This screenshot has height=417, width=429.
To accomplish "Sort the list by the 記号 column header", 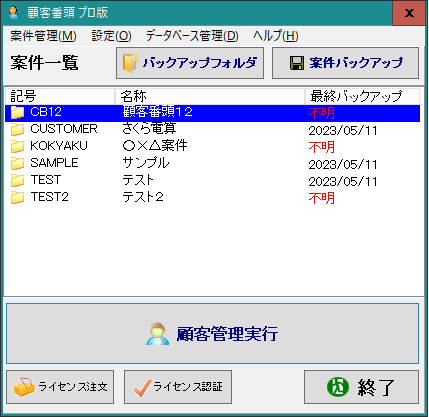I will [60, 96].
